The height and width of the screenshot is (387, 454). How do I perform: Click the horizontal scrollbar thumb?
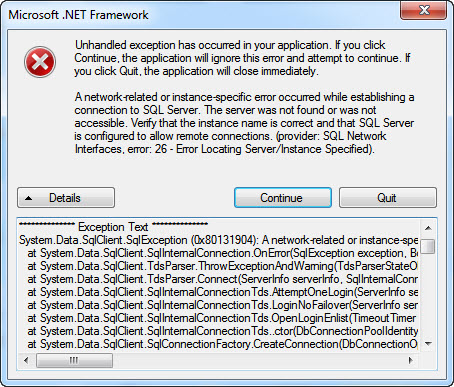tap(74, 360)
